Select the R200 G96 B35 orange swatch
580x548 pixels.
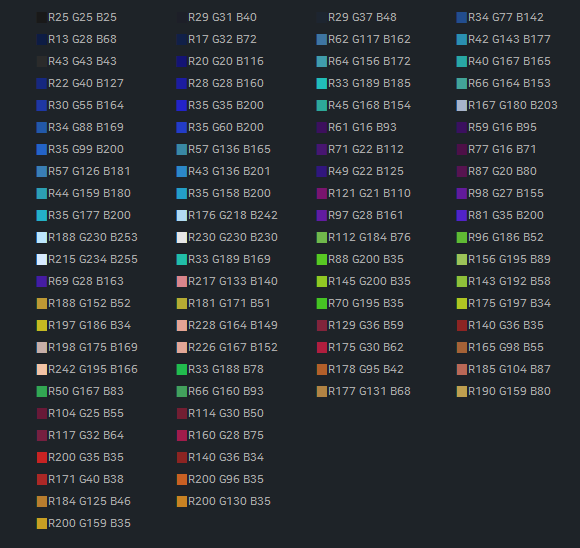pyautogui.click(x=182, y=480)
